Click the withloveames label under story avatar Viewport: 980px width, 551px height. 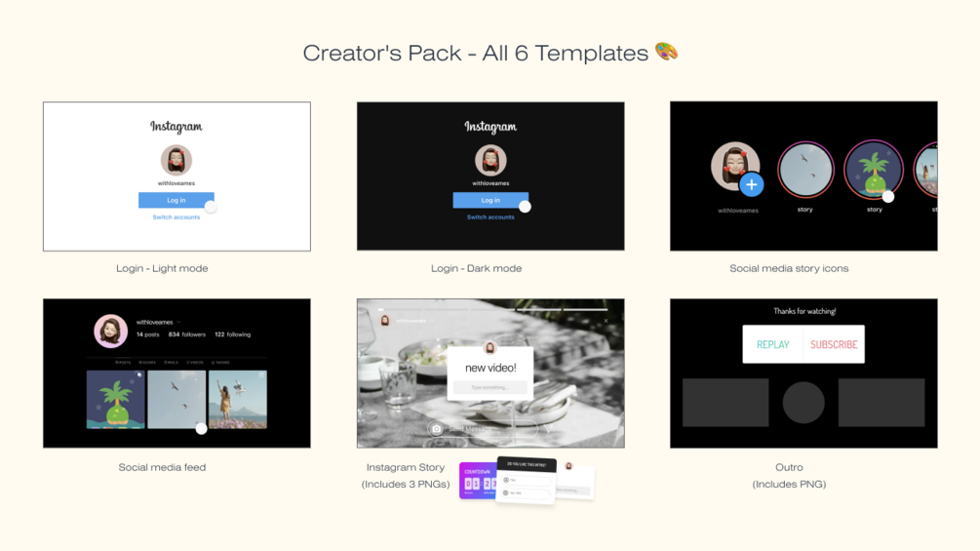[x=738, y=211]
